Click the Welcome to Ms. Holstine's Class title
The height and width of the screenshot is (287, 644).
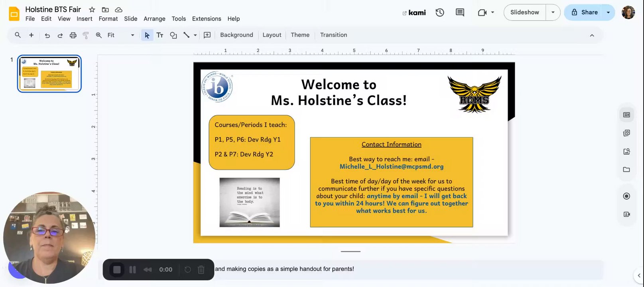click(x=339, y=92)
